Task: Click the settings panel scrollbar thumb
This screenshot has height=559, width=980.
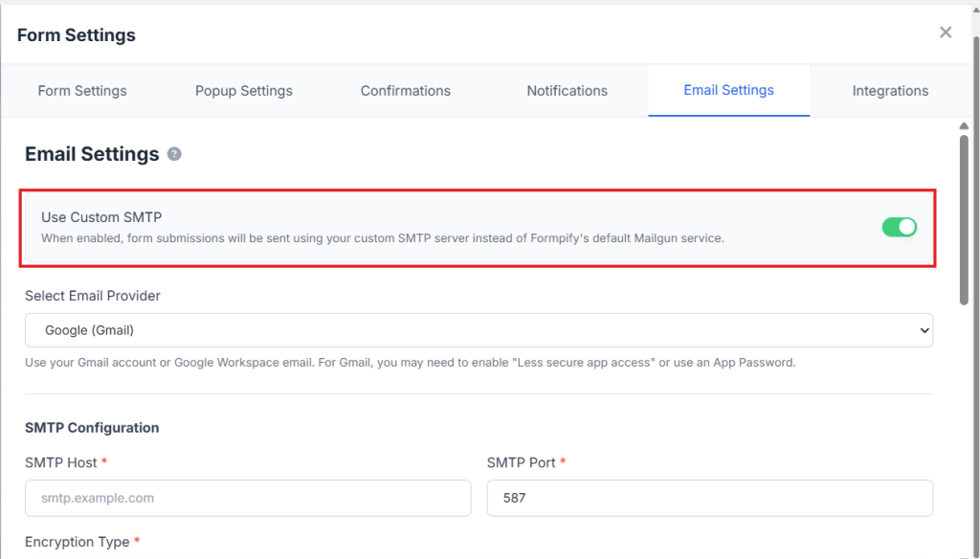Action: [x=964, y=220]
